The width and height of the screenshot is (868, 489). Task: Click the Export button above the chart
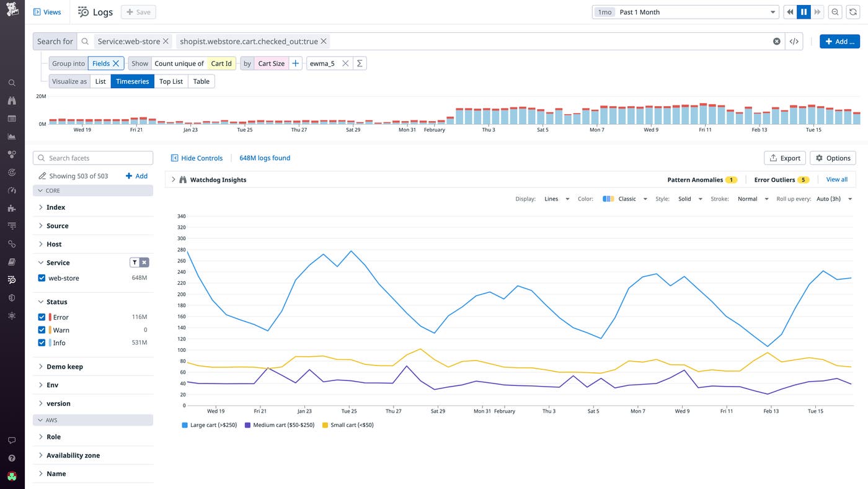coord(784,158)
